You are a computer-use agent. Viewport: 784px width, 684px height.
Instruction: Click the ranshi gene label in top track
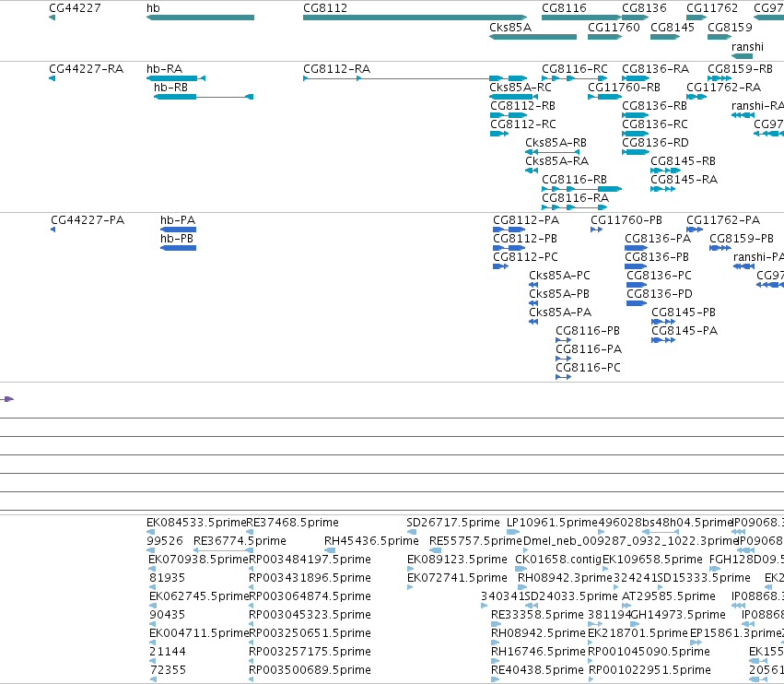[x=747, y=47]
